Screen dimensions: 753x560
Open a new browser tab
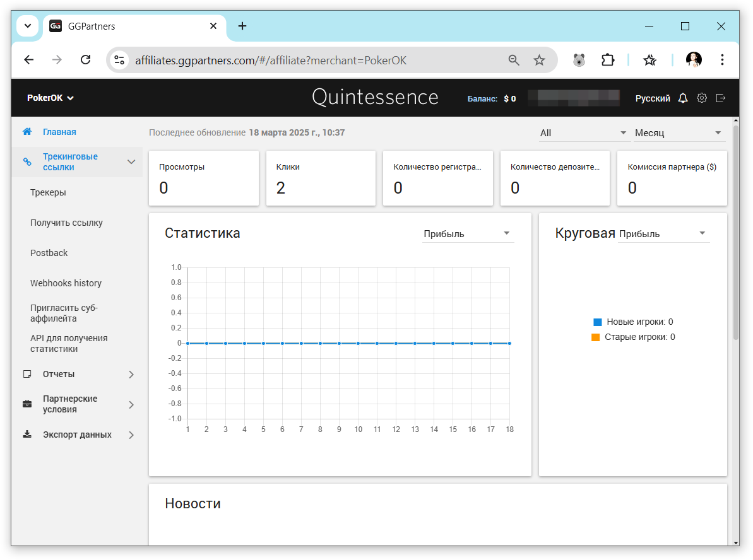242,26
